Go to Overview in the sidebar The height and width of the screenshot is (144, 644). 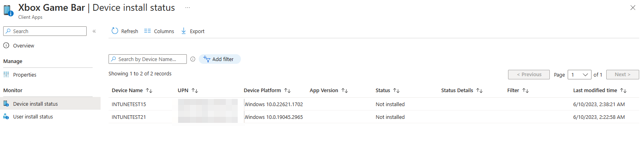tap(24, 45)
